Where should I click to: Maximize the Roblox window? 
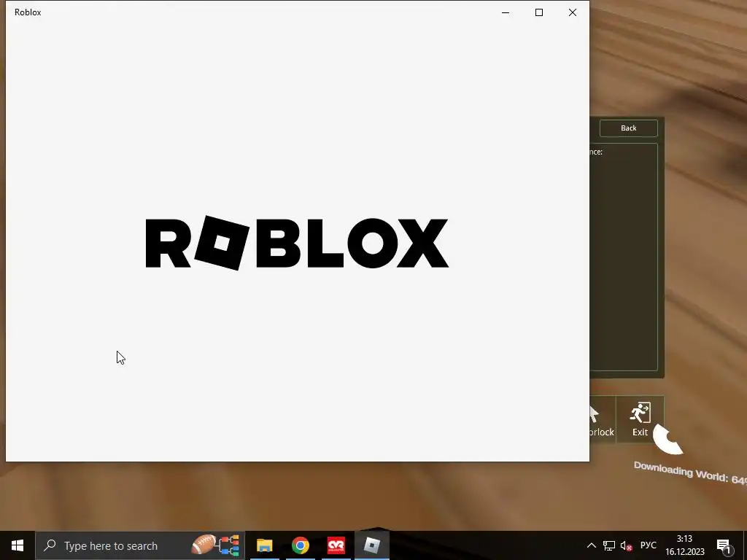click(539, 12)
